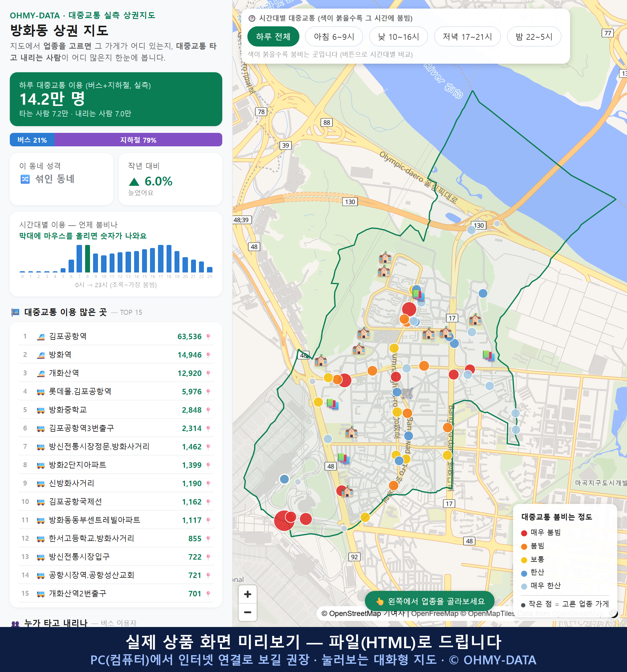Click the pin icon on 방신전통시장입구 row
This screenshot has height=672, width=627.
pos(208,557)
